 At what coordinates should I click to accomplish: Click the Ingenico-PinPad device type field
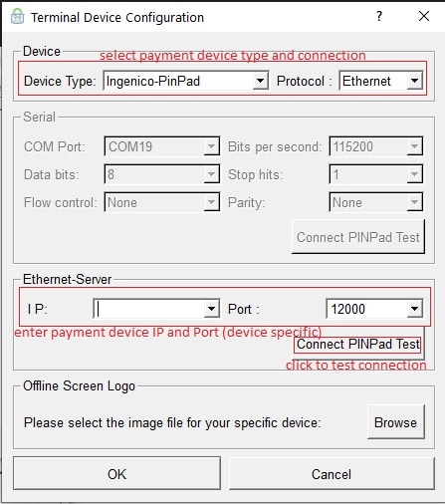tap(178, 81)
